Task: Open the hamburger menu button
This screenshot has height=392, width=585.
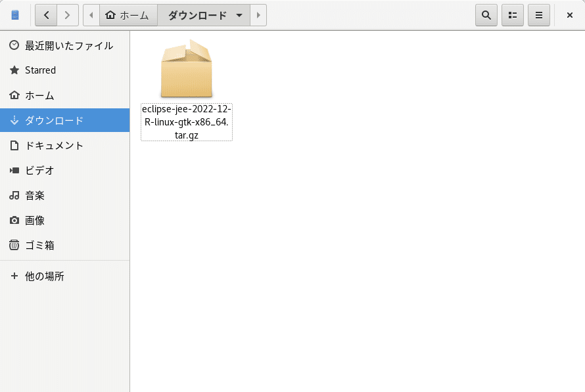Action: pyautogui.click(x=539, y=15)
